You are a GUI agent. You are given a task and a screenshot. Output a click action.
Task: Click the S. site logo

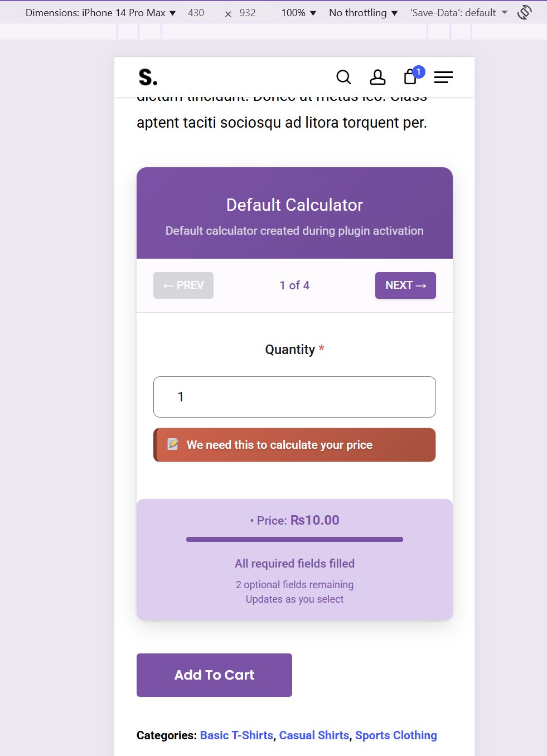148,77
